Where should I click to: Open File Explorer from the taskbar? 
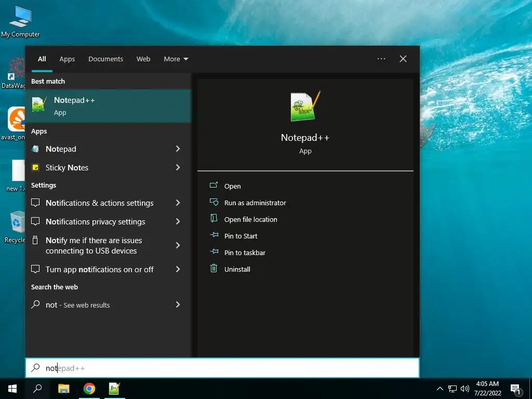coord(63,389)
